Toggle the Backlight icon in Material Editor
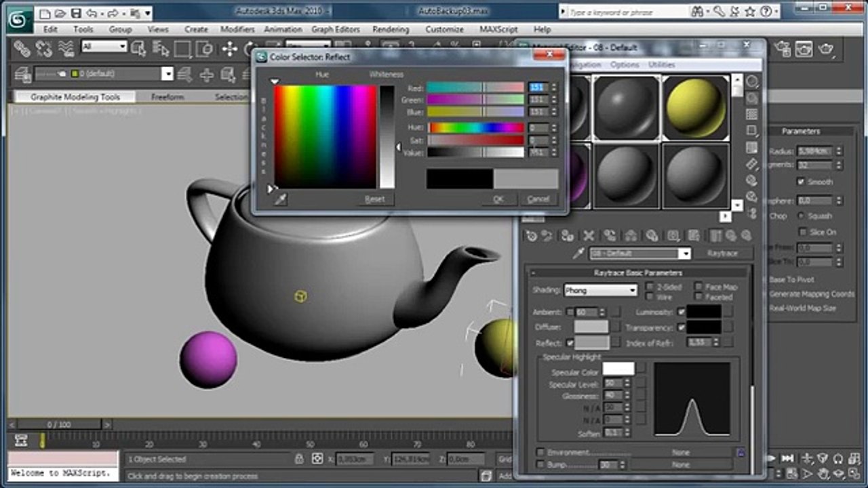 tap(751, 98)
